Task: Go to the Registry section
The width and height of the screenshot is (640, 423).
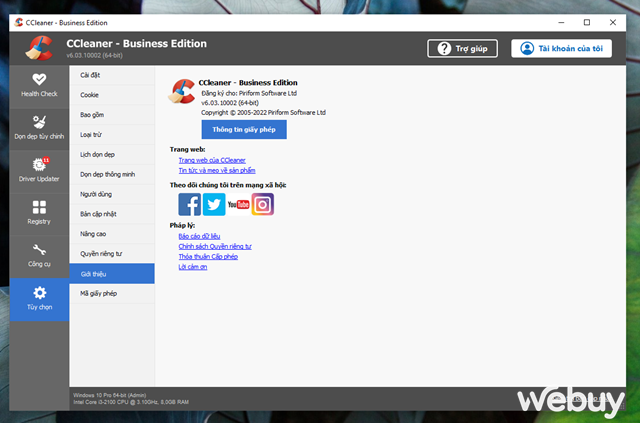Action: [39, 213]
